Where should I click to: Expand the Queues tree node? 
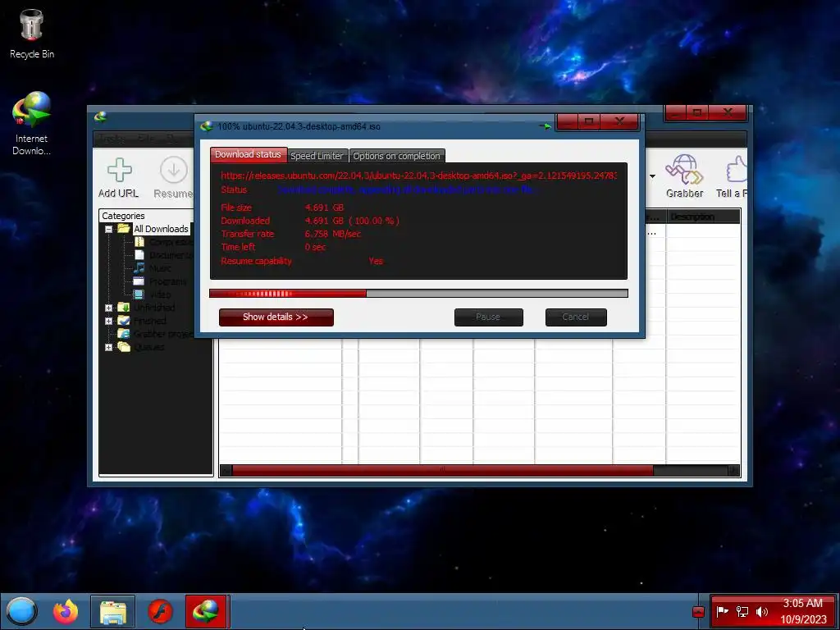click(109, 347)
